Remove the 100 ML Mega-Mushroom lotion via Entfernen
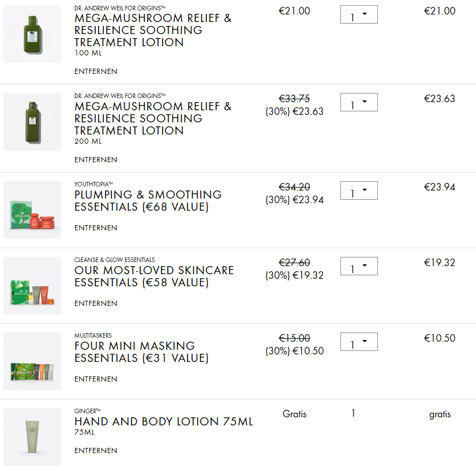The image size is (476, 471). point(96,72)
